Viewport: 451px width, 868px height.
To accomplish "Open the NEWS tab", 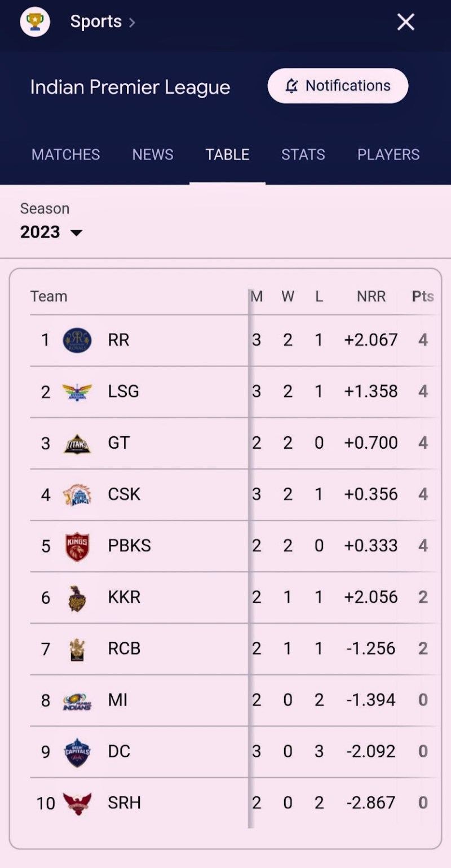I will (153, 155).
